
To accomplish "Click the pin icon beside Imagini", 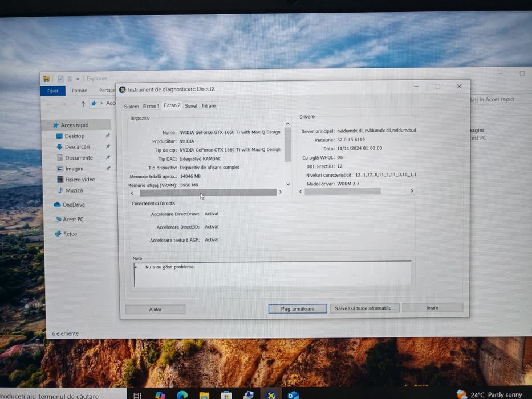I will [108, 168].
